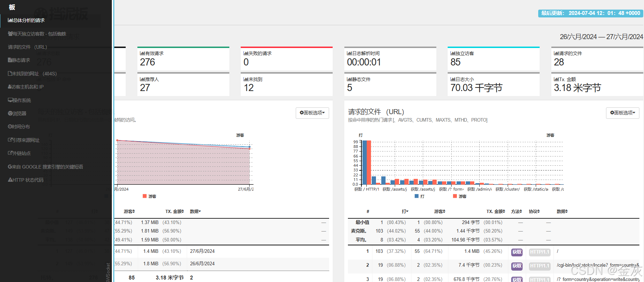Open 引荐来源网址 sidebar item
Screen dimensions: 644x282
(24, 140)
